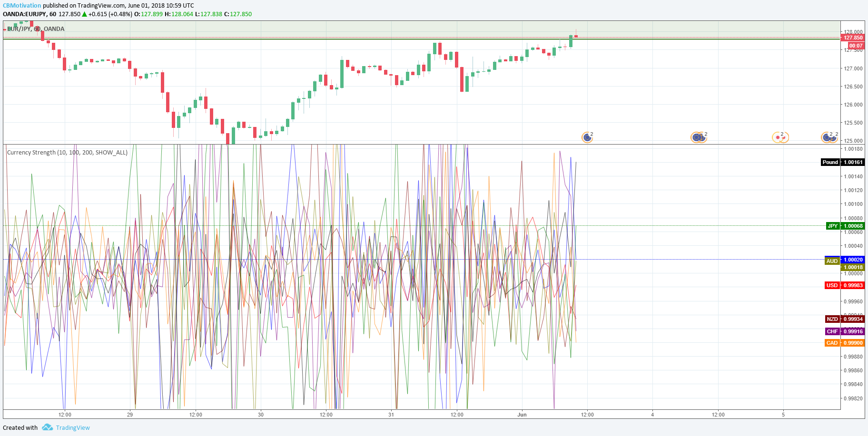The height and width of the screenshot is (436, 868).
Task: Click the 30 date on the time axis
Action: pyautogui.click(x=261, y=415)
